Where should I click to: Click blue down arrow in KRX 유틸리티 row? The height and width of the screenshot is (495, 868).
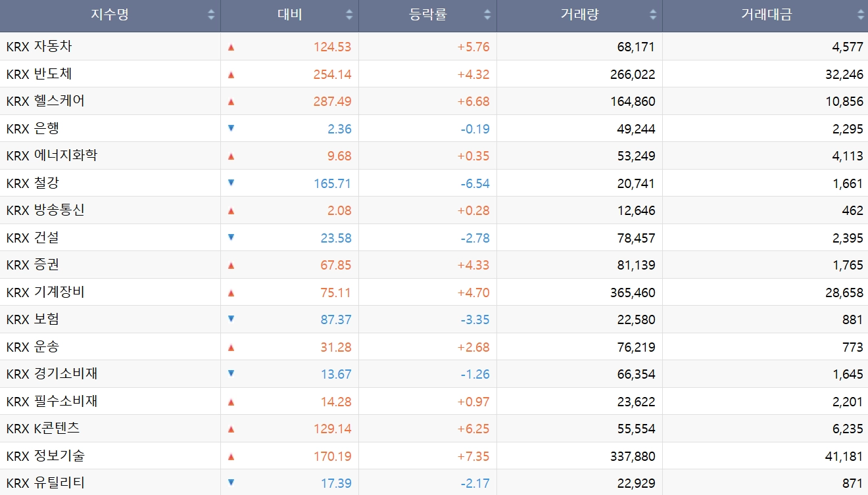(x=231, y=483)
